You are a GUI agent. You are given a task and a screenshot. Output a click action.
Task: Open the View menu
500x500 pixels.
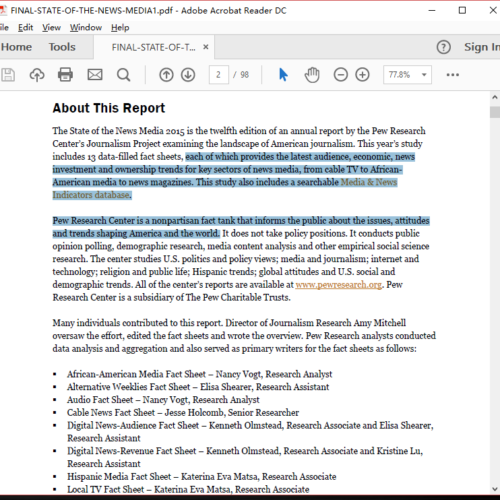pos(51,28)
